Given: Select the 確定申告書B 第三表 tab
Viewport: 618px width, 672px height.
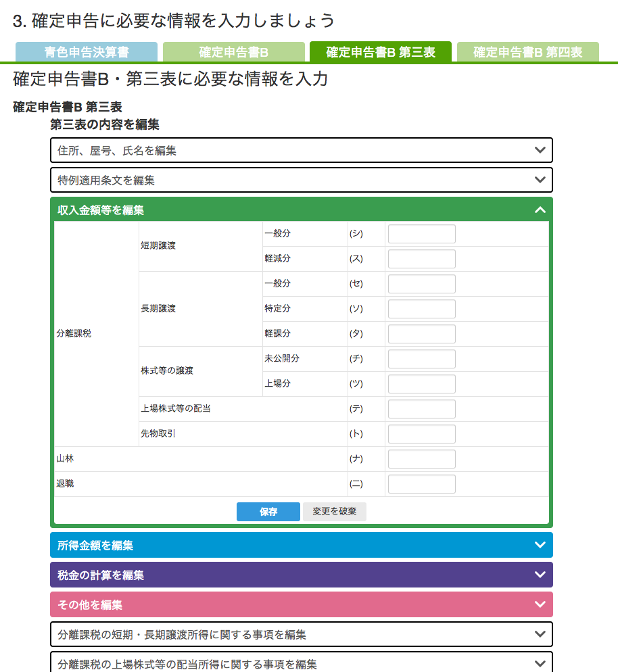Looking at the screenshot, I should pos(381,52).
